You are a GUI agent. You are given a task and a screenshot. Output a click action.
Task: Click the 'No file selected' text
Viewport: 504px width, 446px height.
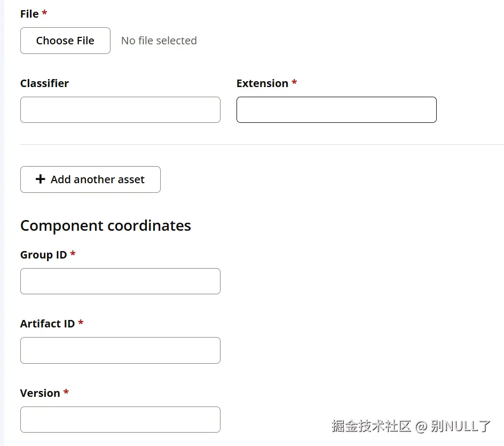click(x=159, y=41)
